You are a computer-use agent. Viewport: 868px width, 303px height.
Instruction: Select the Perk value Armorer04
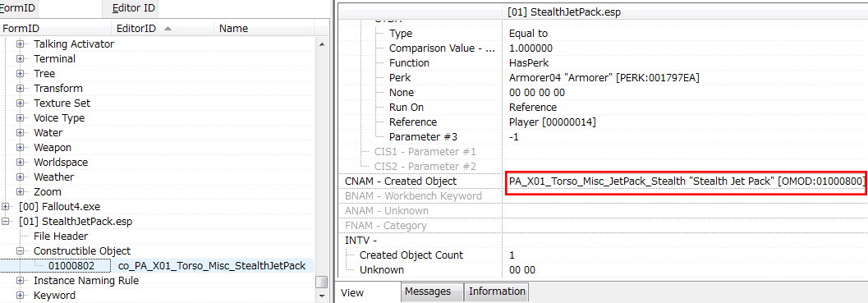tap(604, 78)
